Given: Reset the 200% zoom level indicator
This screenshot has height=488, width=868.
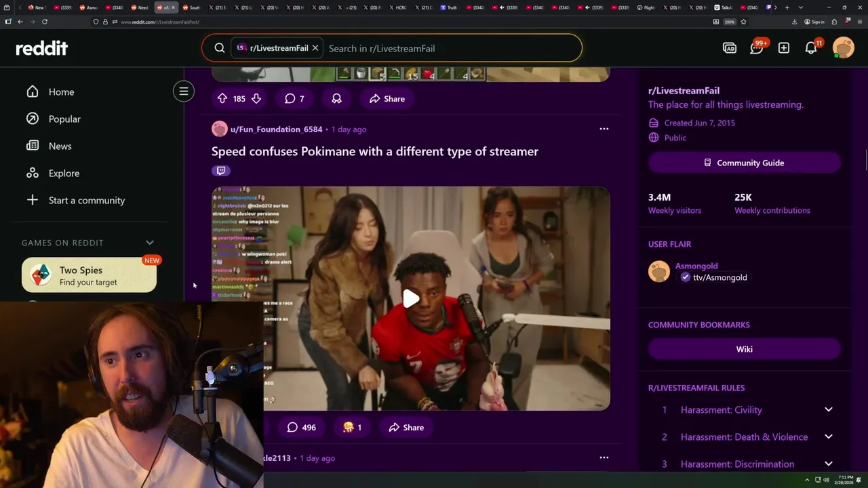Looking at the screenshot, I should coord(729,22).
